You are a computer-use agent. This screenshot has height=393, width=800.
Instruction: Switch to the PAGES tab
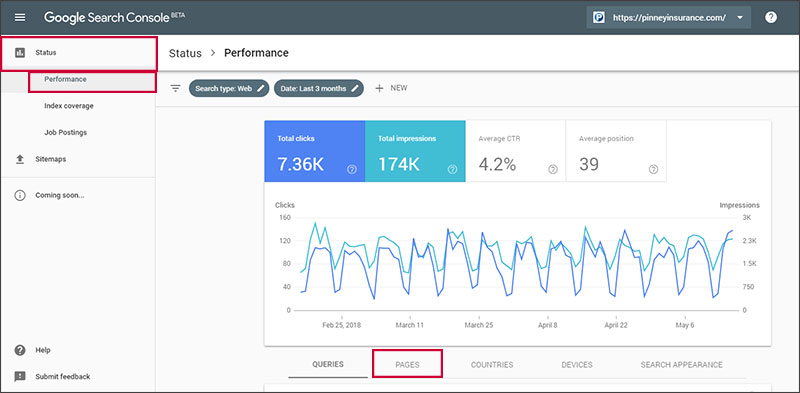pyautogui.click(x=407, y=364)
